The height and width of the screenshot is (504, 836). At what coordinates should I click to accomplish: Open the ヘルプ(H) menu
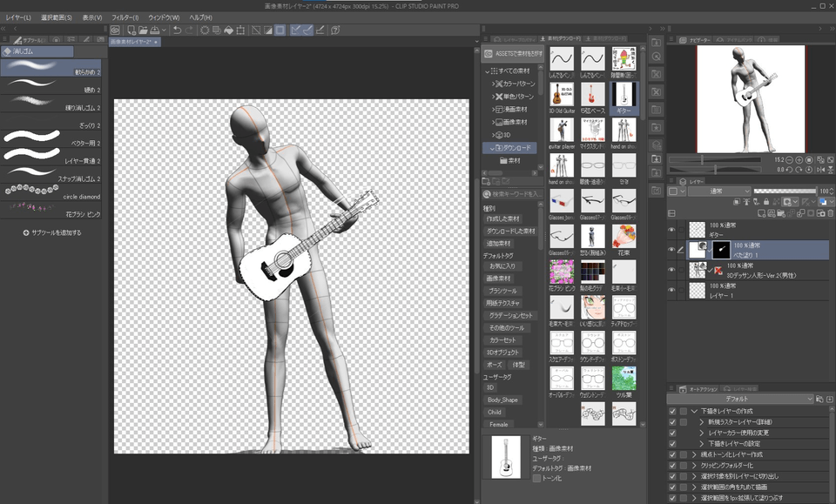point(201,17)
